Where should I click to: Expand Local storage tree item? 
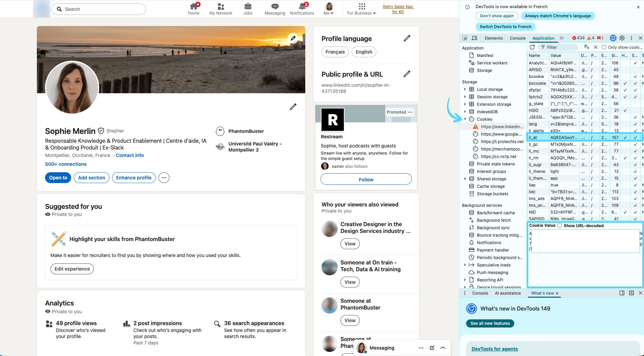pyautogui.click(x=465, y=90)
